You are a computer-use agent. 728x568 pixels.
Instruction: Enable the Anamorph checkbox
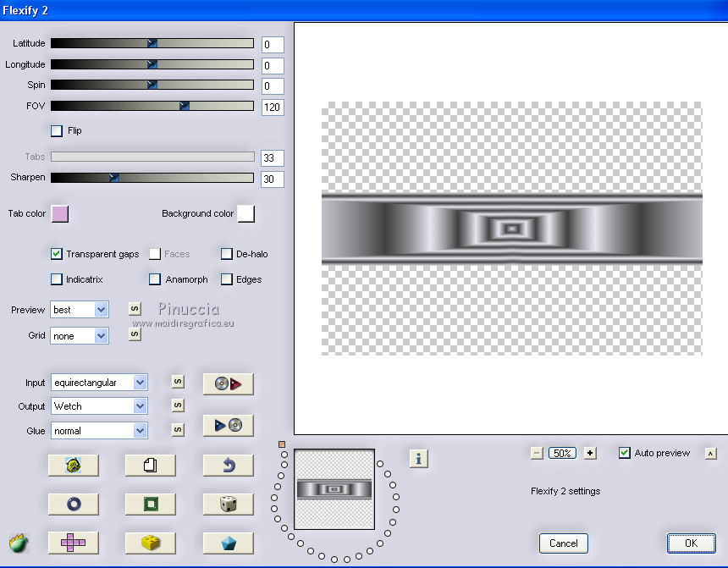point(155,279)
